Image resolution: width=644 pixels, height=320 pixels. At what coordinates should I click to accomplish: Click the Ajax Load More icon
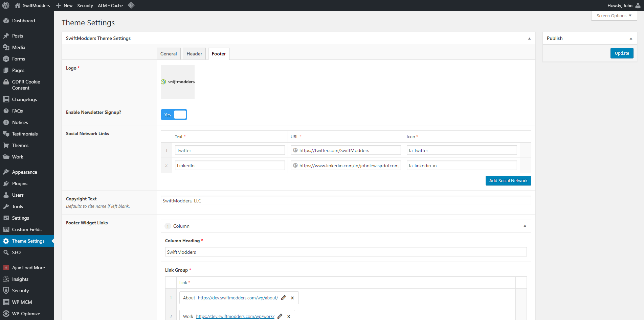pyautogui.click(x=6, y=268)
